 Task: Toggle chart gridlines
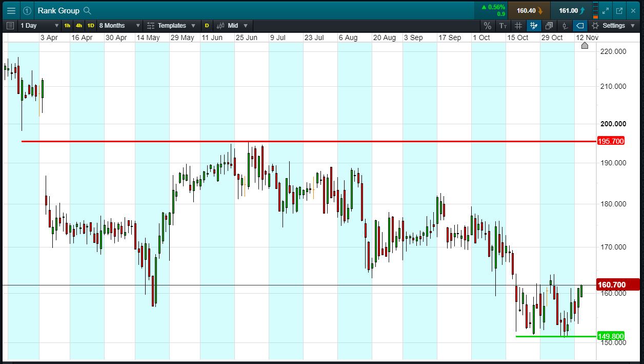pyautogui.click(x=518, y=25)
